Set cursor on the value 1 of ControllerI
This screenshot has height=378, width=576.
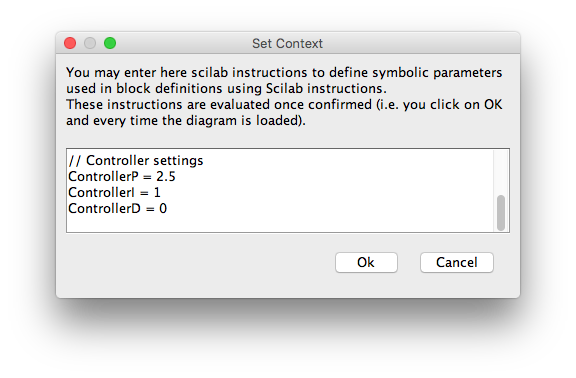(x=157, y=192)
